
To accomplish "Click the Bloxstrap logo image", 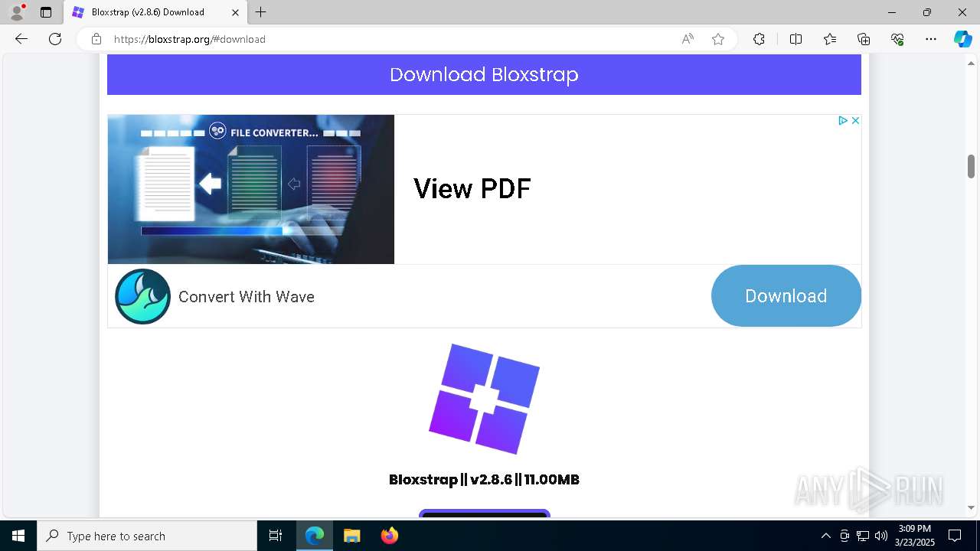I will (x=484, y=399).
